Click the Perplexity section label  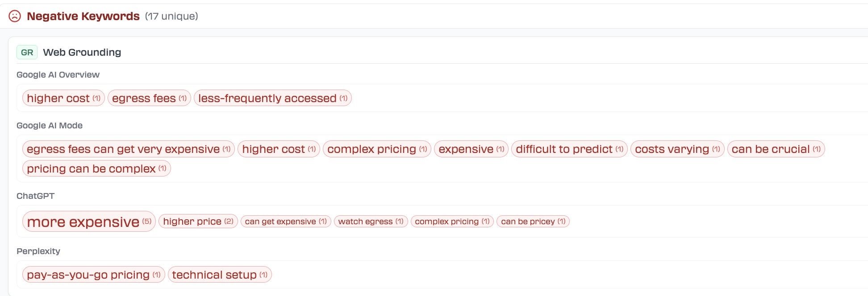(38, 251)
